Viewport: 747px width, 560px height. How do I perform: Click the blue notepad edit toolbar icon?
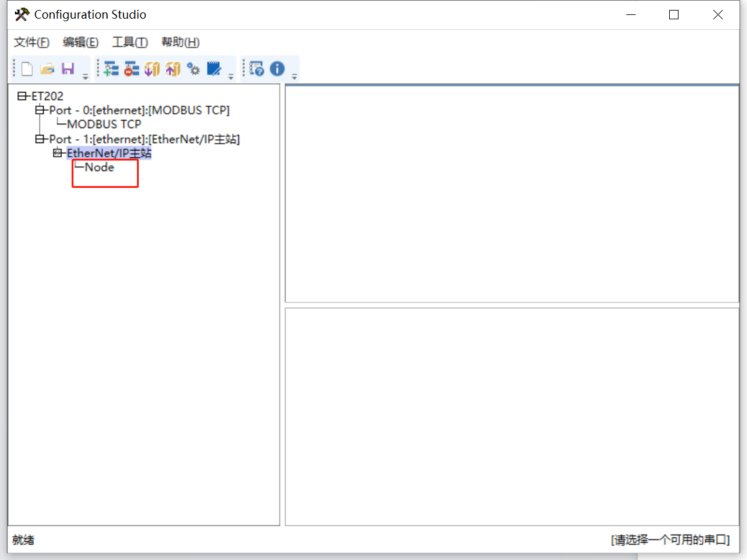(x=214, y=68)
